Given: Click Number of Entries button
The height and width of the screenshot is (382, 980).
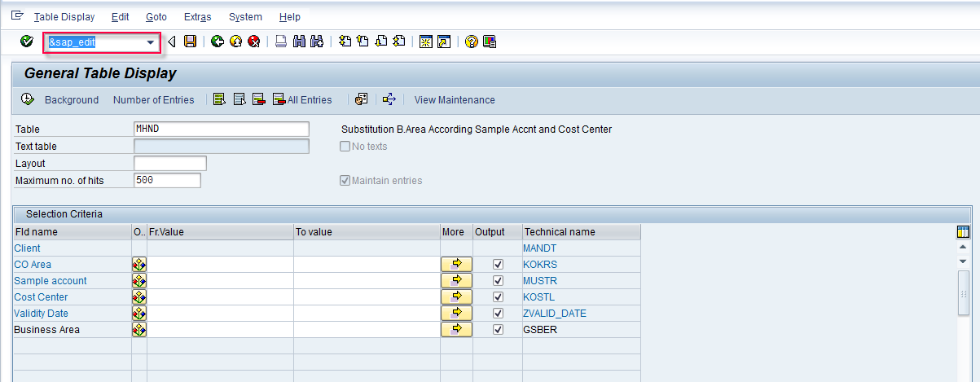Looking at the screenshot, I should (154, 100).
